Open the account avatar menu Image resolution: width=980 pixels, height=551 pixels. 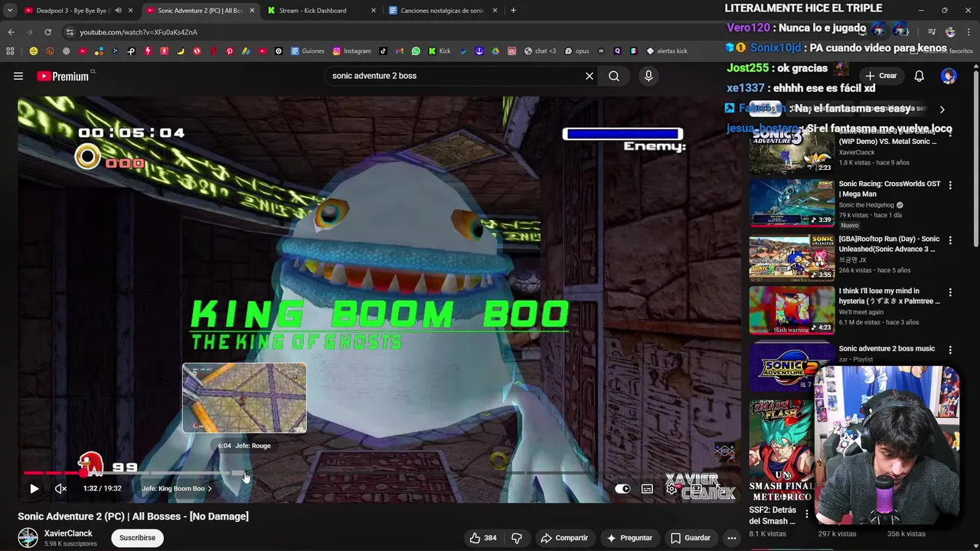click(x=949, y=76)
